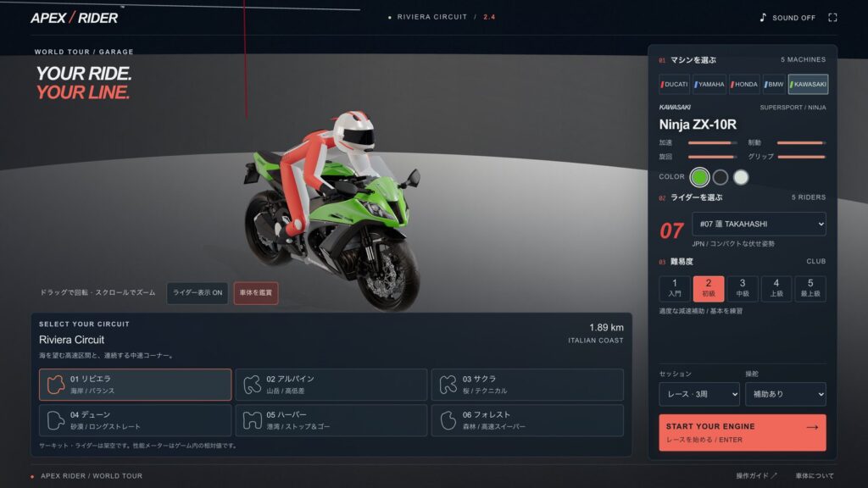Open the session dropdown レース・3周
Image resolution: width=868 pixels, height=488 pixels.
click(699, 394)
